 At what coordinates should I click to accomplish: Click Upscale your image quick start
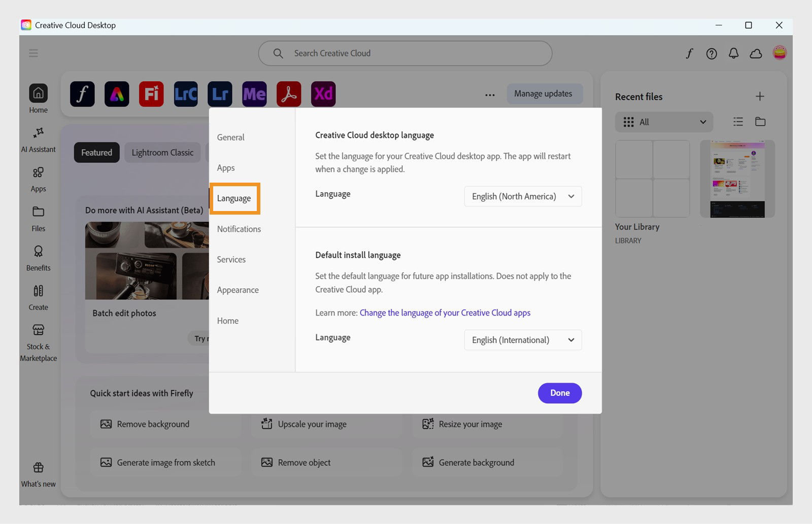[x=326, y=424]
